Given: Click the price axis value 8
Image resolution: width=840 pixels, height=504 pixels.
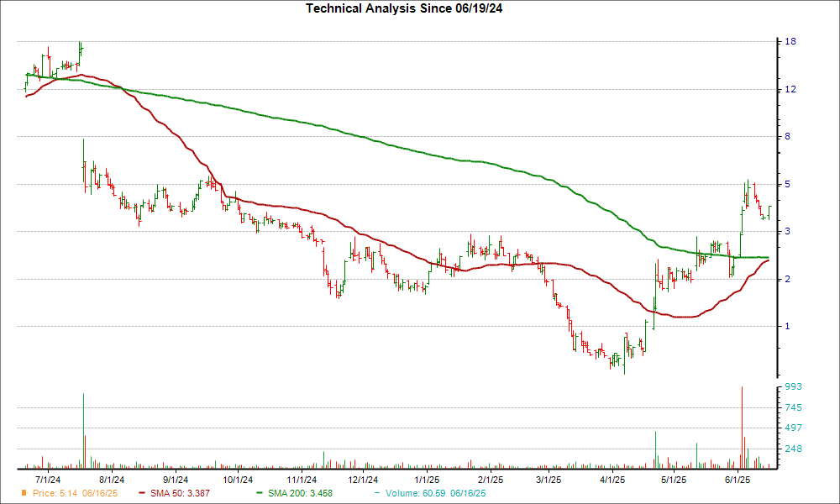Looking at the screenshot, I should pos(788,137).
